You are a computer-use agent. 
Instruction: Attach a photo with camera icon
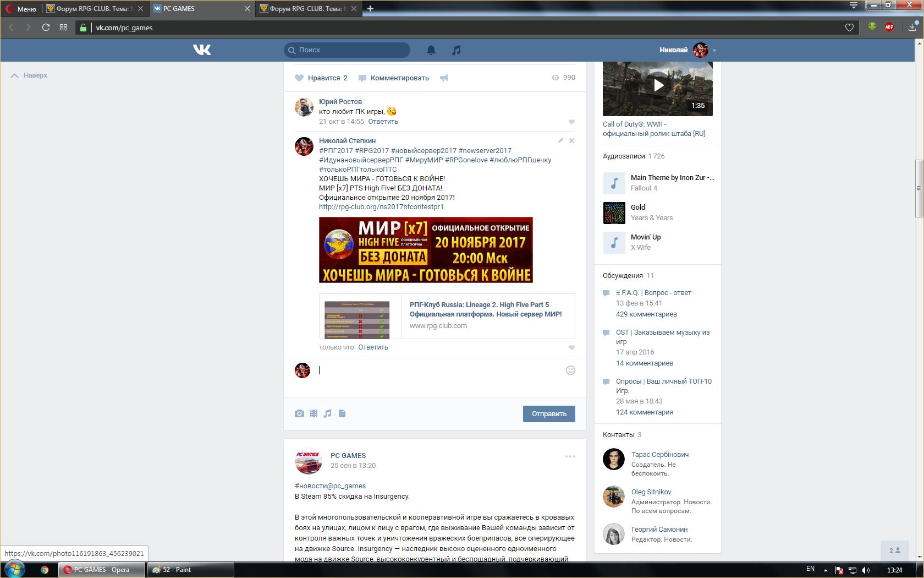point(299,413)
